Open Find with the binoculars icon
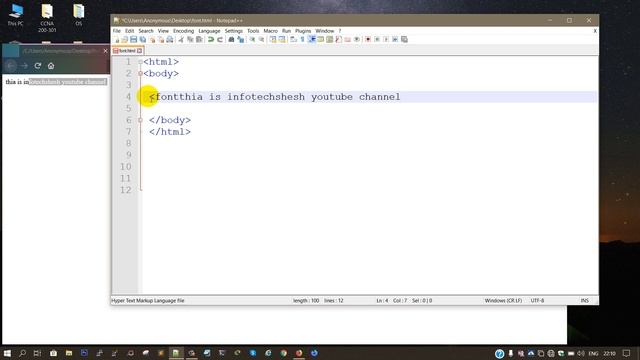Viewport: 640px width, 360px height. tap(231, 40)
